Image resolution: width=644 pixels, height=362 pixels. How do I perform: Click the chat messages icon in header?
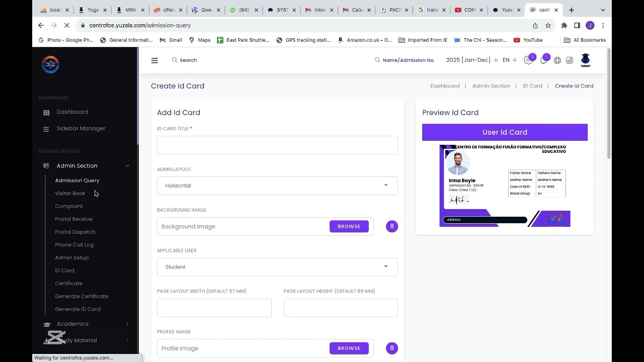(528, 60)
